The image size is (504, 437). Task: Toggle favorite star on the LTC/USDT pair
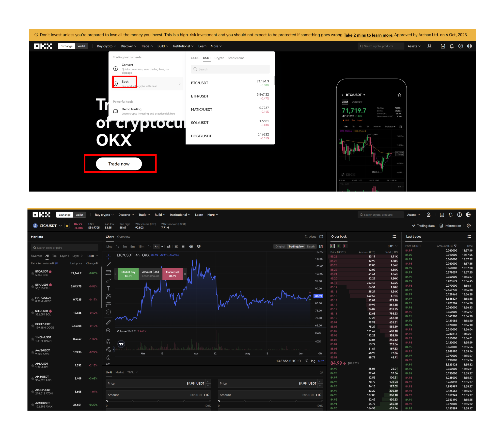tap(67, 226)
